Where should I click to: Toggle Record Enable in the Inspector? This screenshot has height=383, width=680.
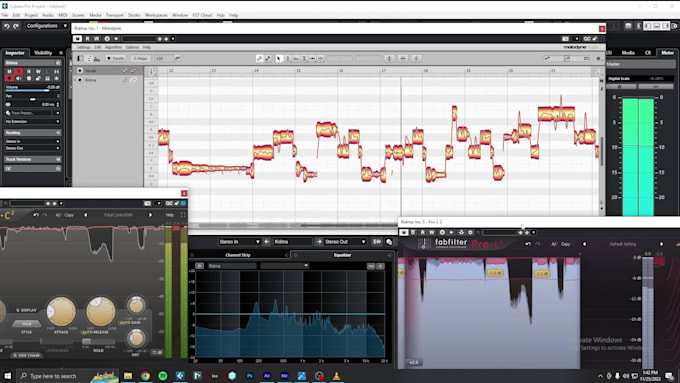click(x=9, y=79)
